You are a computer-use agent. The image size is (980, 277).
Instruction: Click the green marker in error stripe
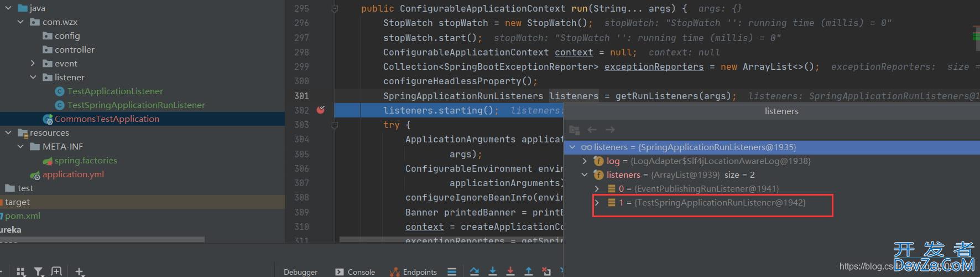point(976,35)
